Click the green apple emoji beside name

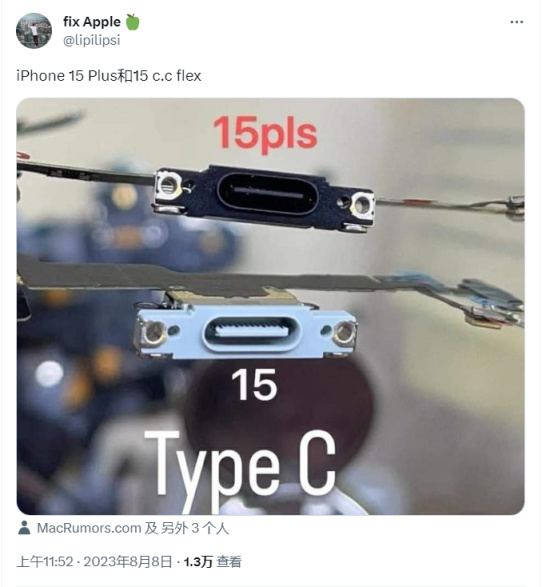(132, 22)
